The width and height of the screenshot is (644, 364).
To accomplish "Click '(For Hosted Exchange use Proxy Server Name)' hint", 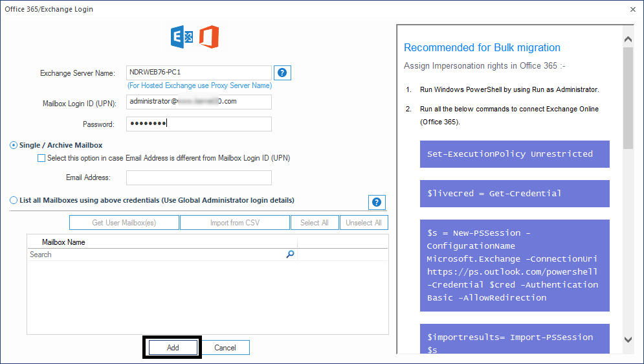I will (x=199, y=85).
